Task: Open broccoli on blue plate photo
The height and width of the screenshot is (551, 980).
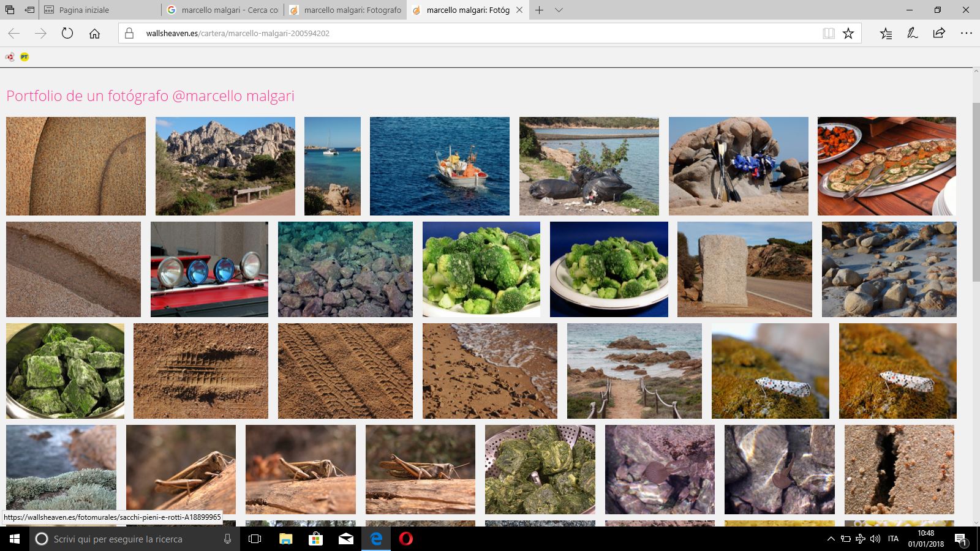Action: pyautogui.click(x=609, y=269)
